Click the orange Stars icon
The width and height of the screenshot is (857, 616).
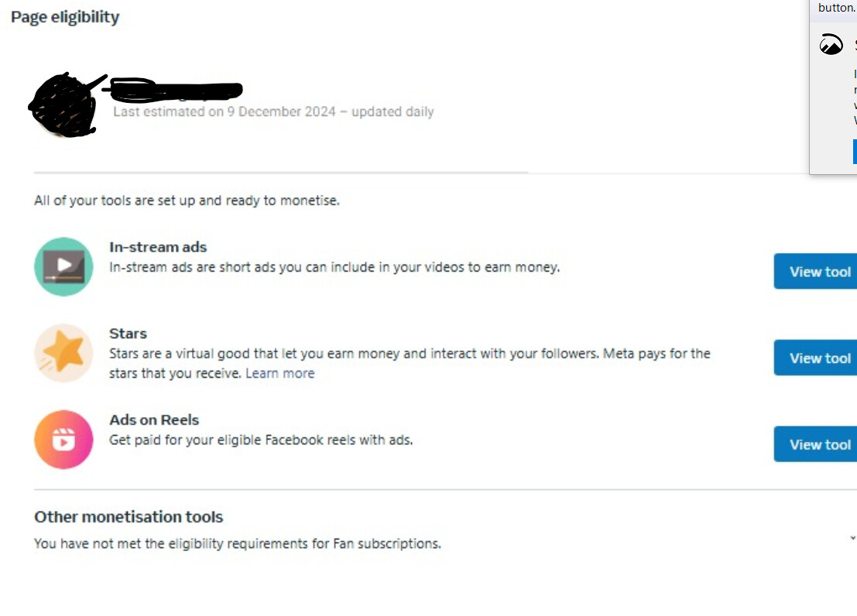64,353
